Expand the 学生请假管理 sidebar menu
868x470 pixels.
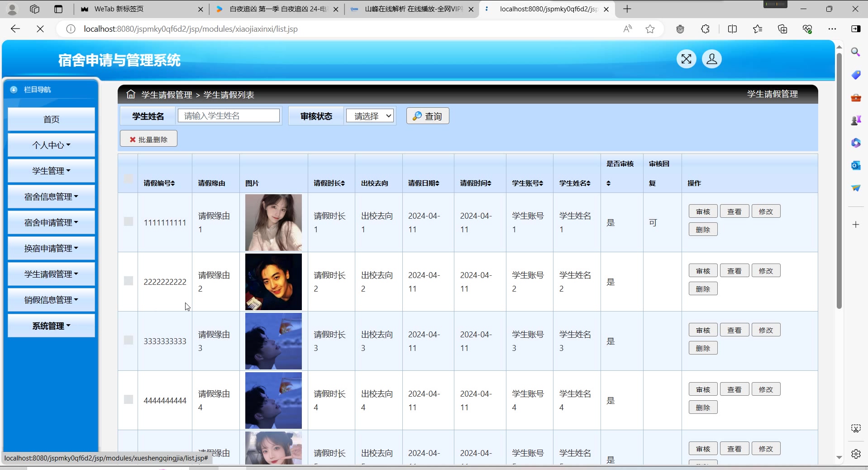[x=51, y=274]
